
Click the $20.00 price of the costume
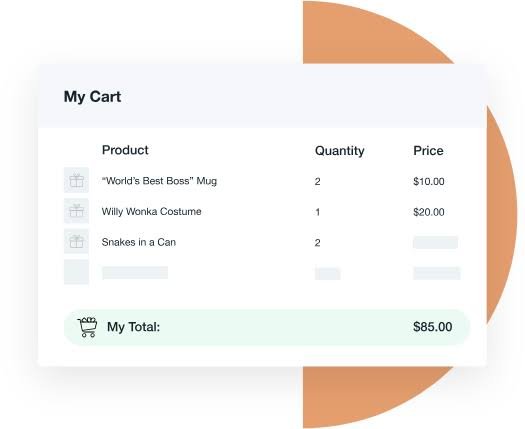(429, 212)
